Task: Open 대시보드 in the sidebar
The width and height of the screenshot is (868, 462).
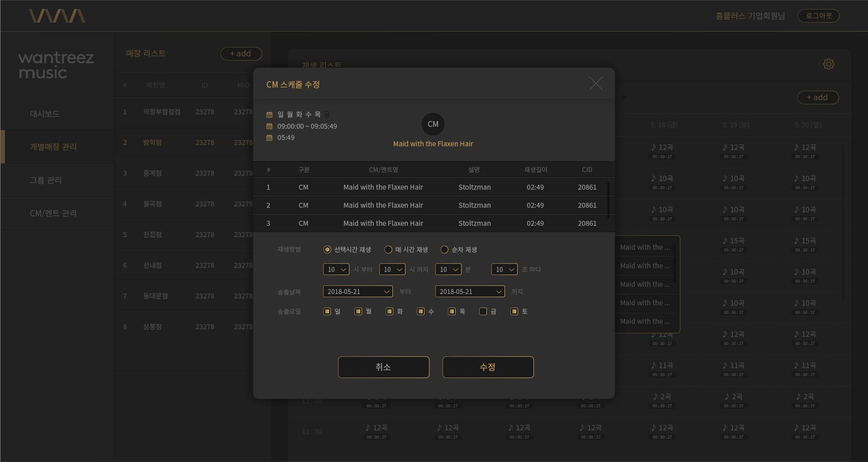Action: point(45,114)
